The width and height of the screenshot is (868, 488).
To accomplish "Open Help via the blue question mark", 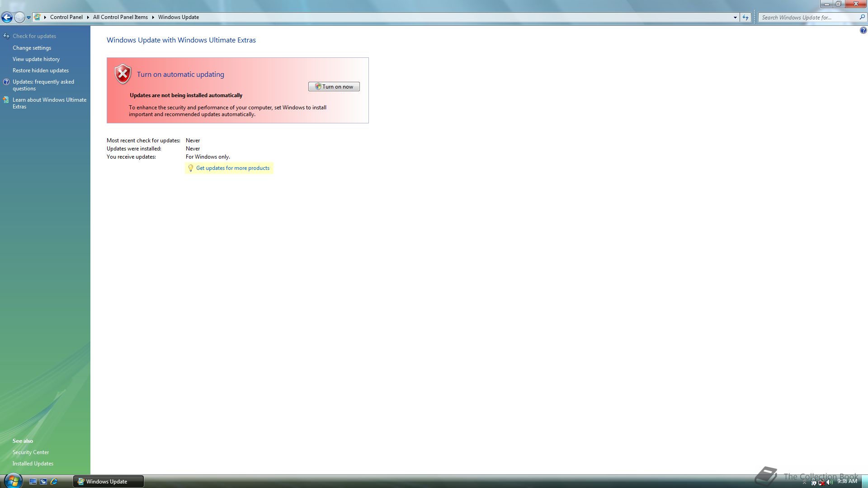I will click(863, 31).
